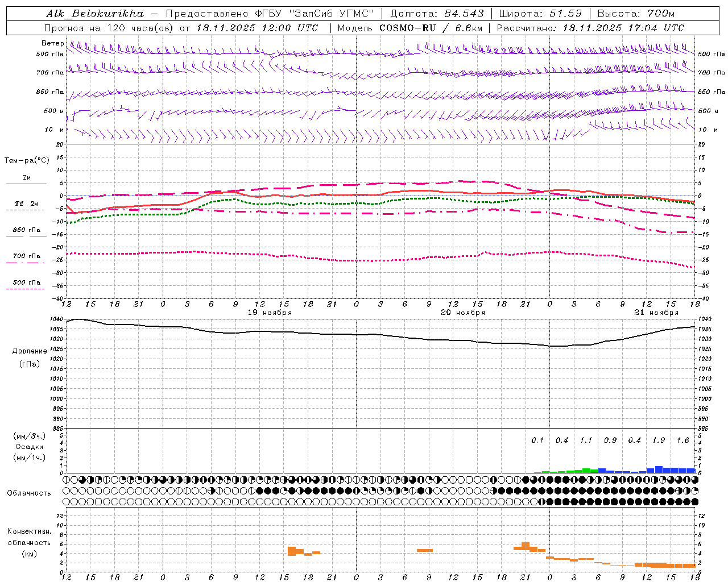The height and width of the screenshot is (582, 728).
Task: Click the 3-hour precipitation total 0.9
Action: [610, 440]
